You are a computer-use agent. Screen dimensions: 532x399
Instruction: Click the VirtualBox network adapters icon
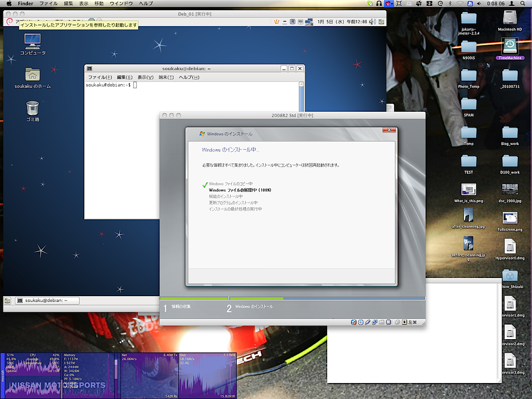pos(375,322)
